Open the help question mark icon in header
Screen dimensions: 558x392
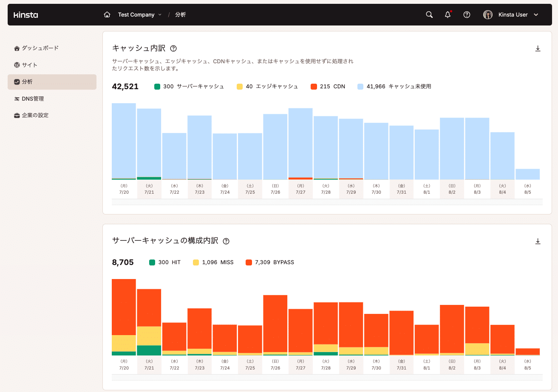[x=467, y=14]
